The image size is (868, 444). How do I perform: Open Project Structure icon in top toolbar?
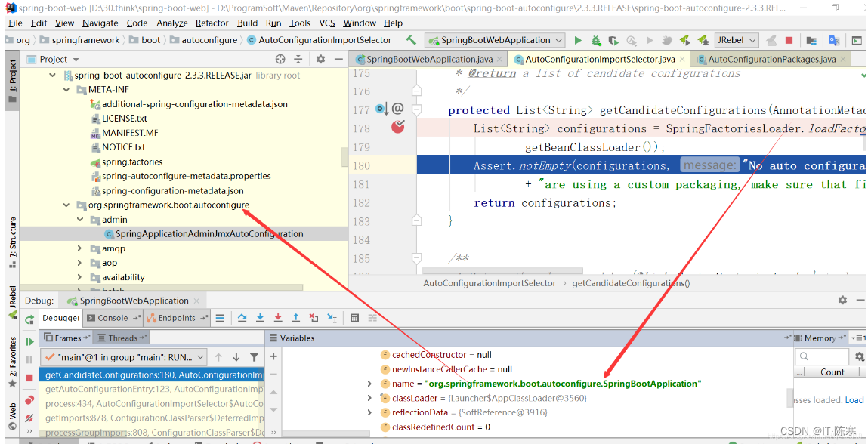point(811,40)
